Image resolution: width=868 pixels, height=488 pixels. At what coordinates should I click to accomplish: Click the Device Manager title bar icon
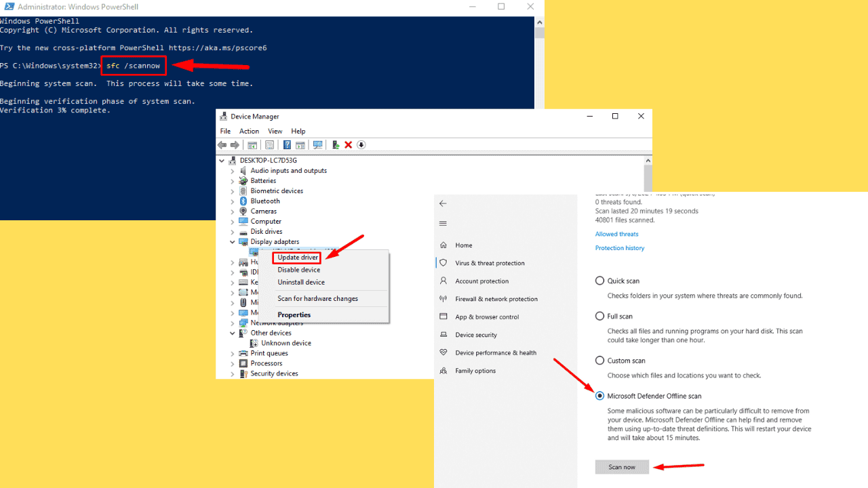click(x=224, y=117)
